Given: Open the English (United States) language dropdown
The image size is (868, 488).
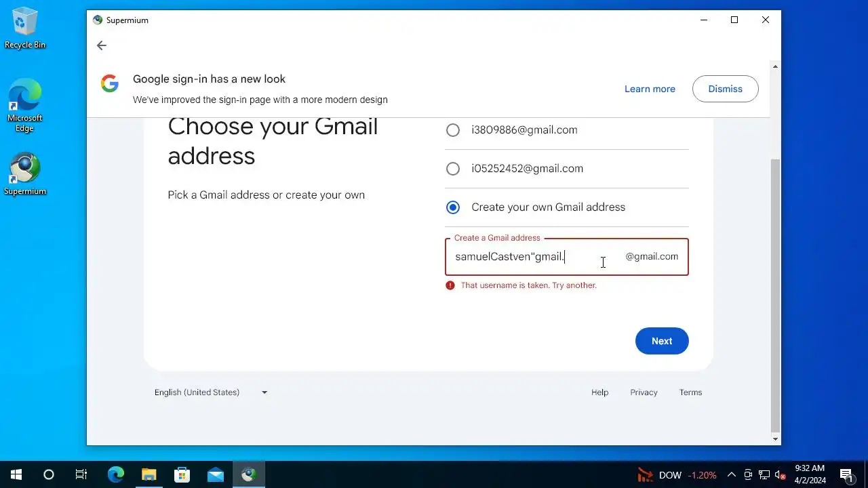Looking at the screenshot, I should (x=211, y=392).
